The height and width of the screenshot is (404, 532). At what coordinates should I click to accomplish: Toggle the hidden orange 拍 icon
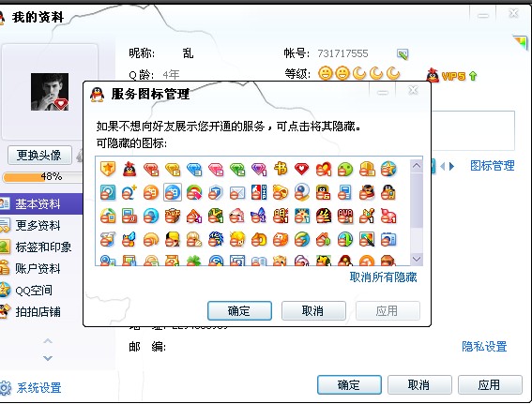coord(151,192)
